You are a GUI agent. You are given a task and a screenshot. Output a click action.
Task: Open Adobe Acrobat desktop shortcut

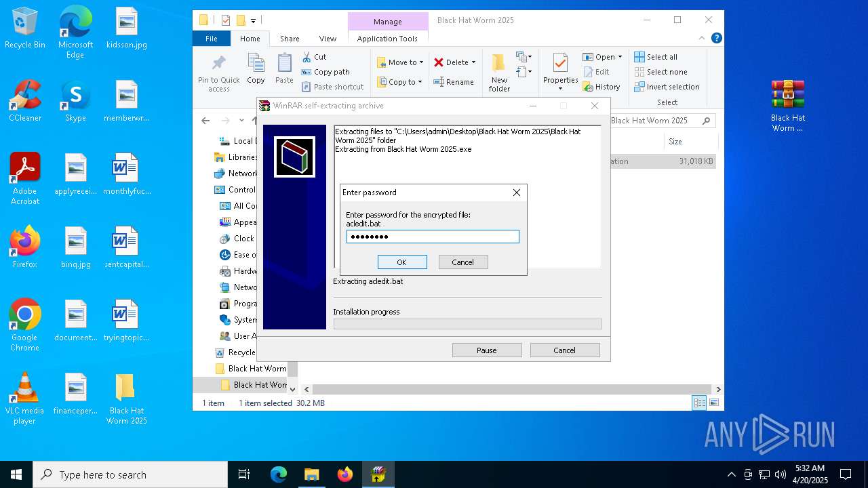click(25, 178)
